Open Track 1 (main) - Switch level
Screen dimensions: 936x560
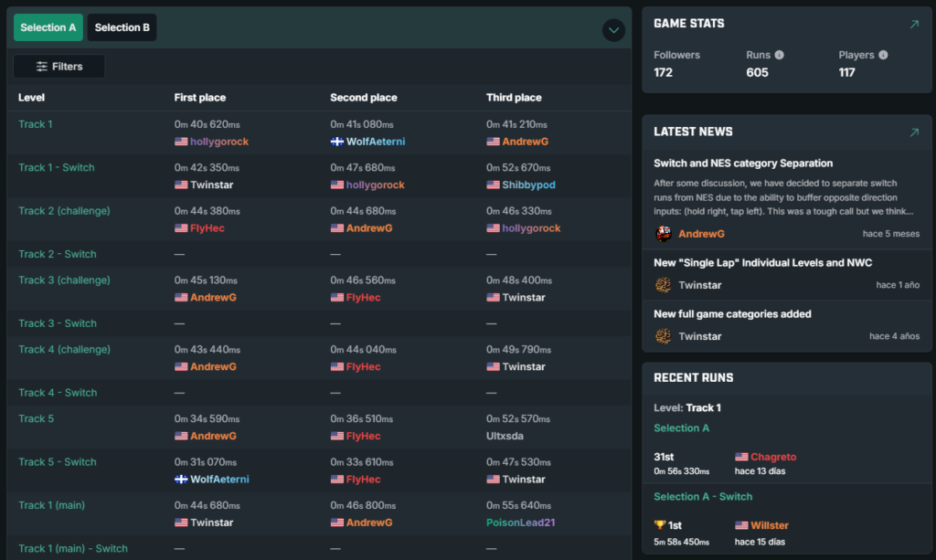click(x=73, y=549)
